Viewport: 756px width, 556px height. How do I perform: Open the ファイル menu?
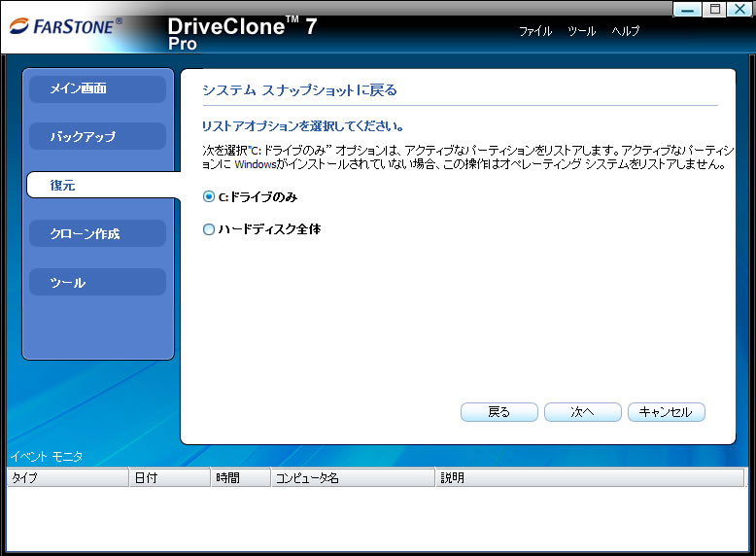(x=535, y=31)
